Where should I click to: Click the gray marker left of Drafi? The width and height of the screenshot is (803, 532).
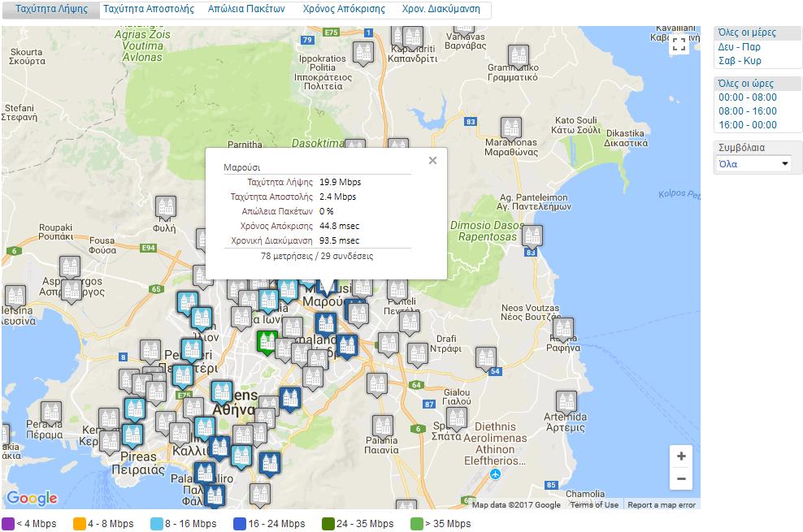tap(418, 354)
